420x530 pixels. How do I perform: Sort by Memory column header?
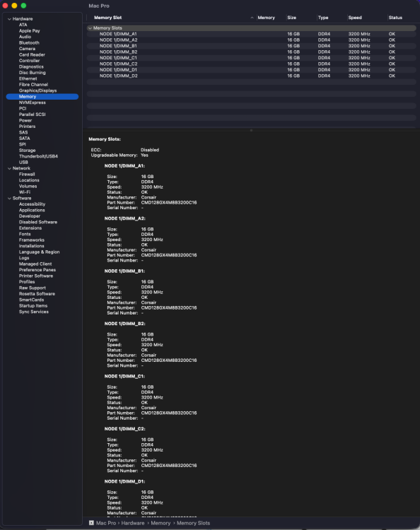pyautogui.click(x=266, y=18)
